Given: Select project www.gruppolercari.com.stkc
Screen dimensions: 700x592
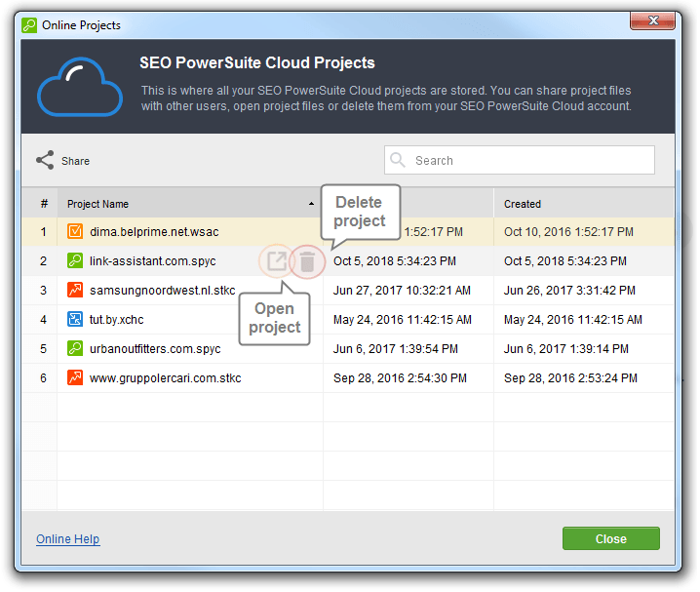Looking at the screenshot, I should 166,378.
